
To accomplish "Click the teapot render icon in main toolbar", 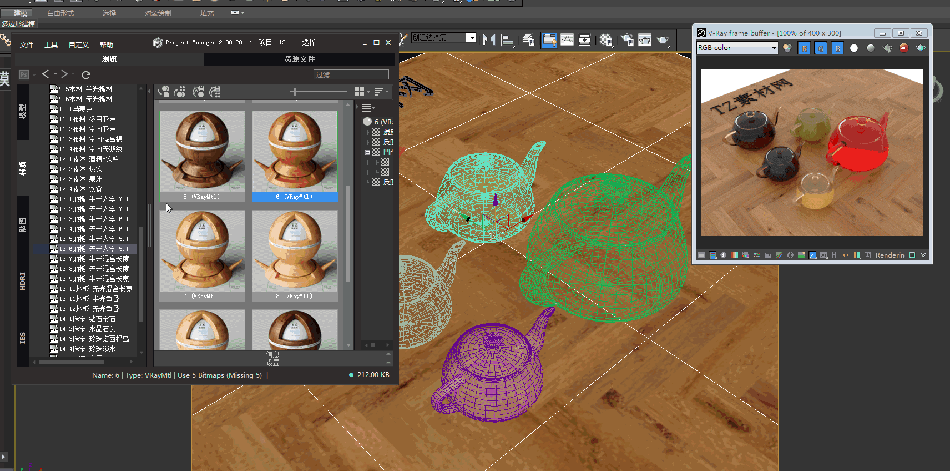I will [x=662, y=40].
